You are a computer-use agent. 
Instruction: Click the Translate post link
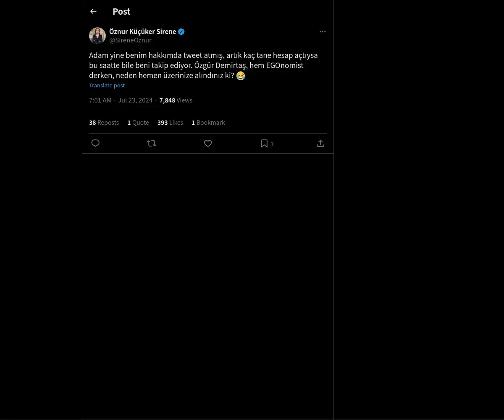pos(107,85)
